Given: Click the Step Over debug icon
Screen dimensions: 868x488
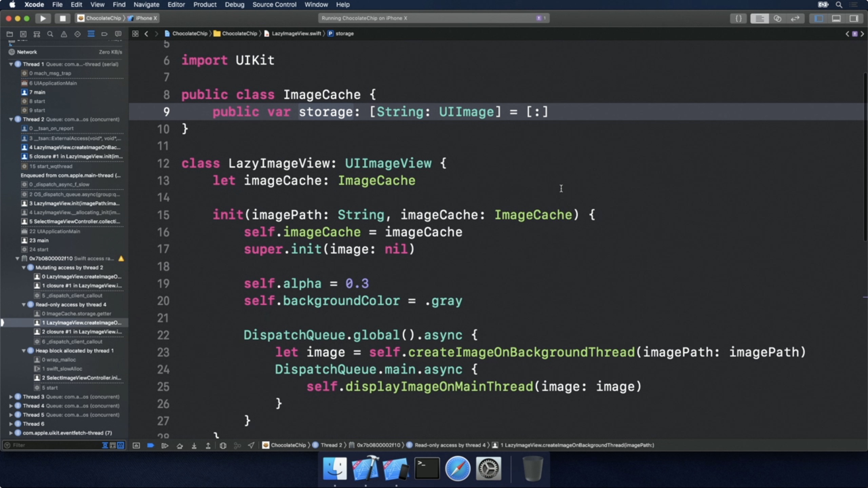Looking at the screenshot, I should click(180, 445).
